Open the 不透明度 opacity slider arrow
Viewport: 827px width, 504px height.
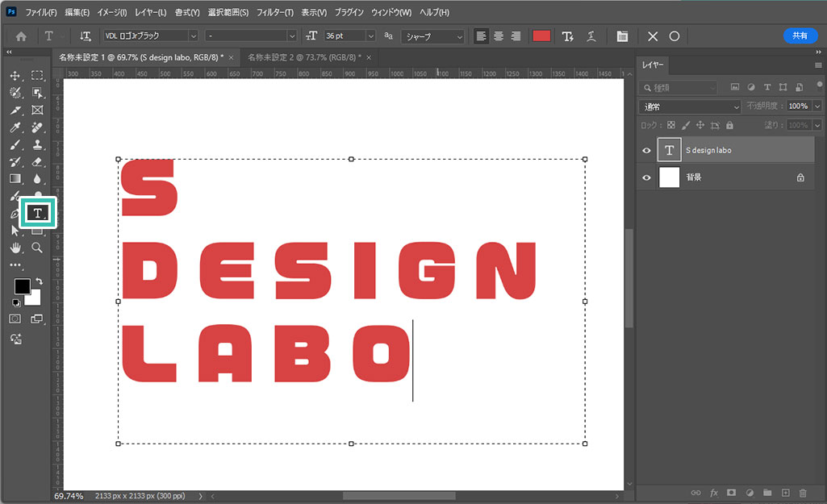[817, 106]
